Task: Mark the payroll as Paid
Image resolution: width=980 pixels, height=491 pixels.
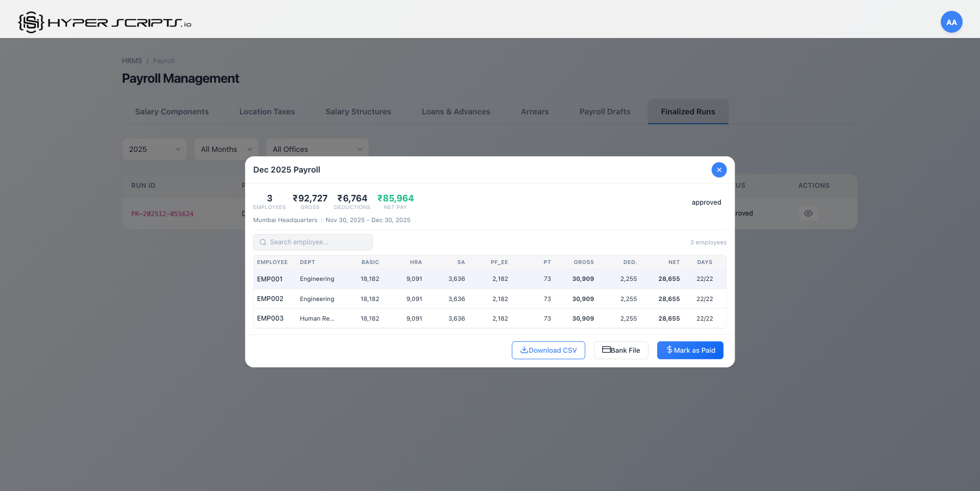Action: click(690, 351)
